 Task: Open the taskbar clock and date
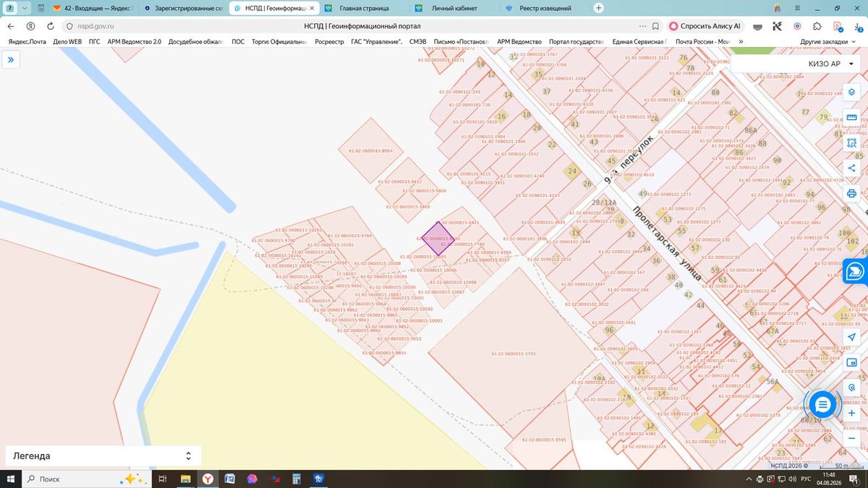point(829,479)
